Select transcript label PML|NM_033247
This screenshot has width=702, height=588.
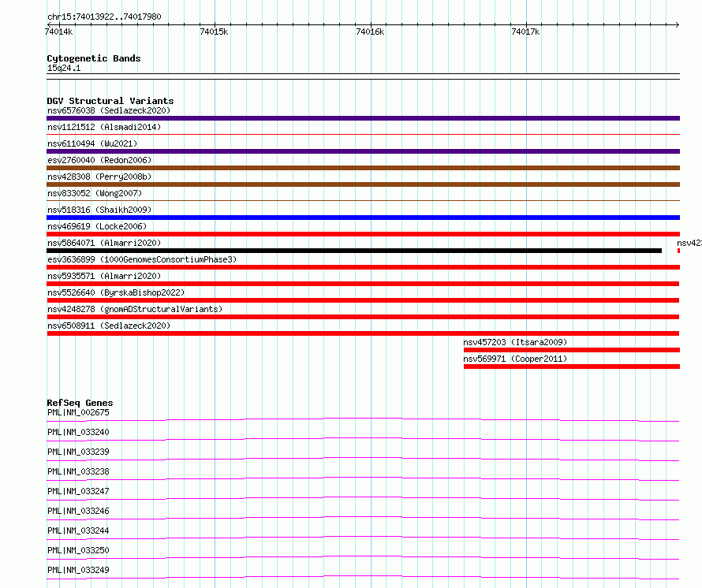tap(78, 491)
